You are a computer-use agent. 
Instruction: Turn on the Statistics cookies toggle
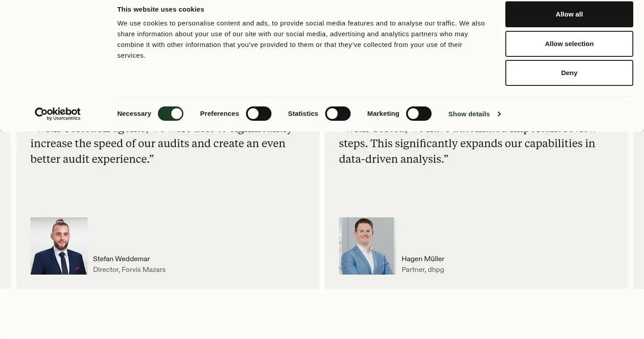point(338,114)
